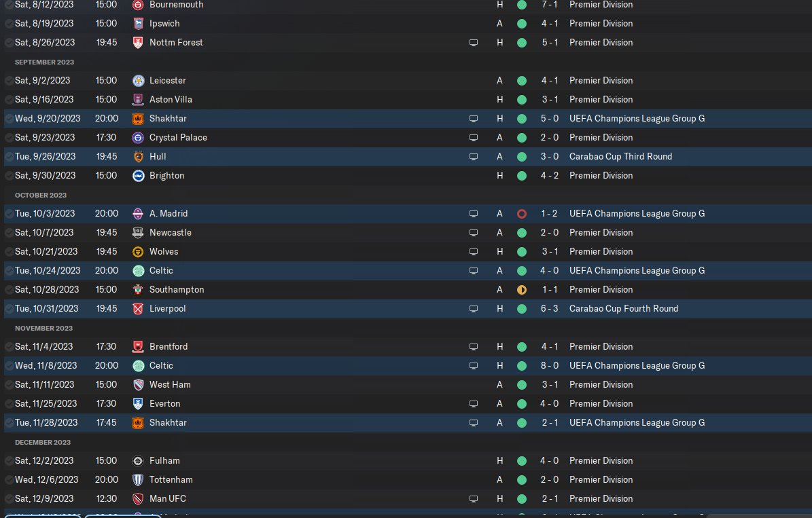Viewport: 812px width, 518px height.
Task: Toggle the check circle beside Sat, 9/2/2023
Action: pyautogui.click(x=9, y=81)
